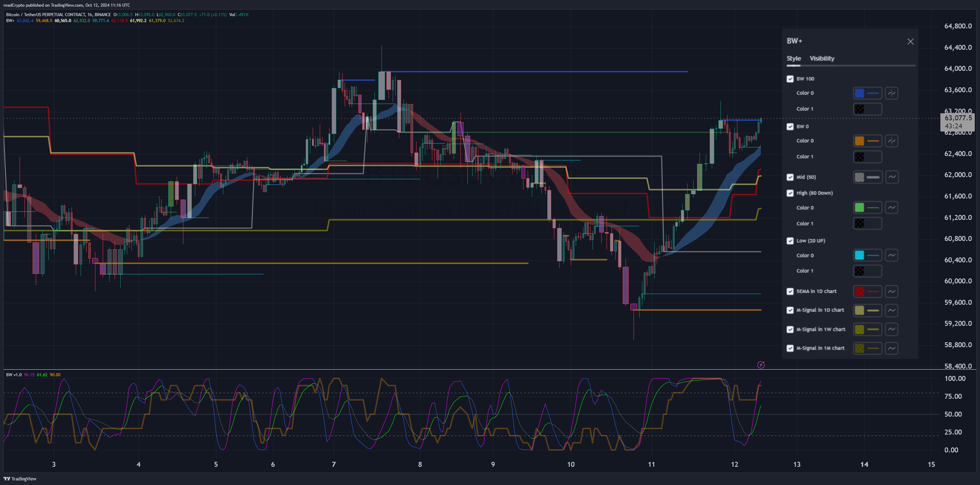The width and height of the screenshot is (980, 485).
Task: Click the BW v1.0 indicator legend label
Action: tap(14, 375)
